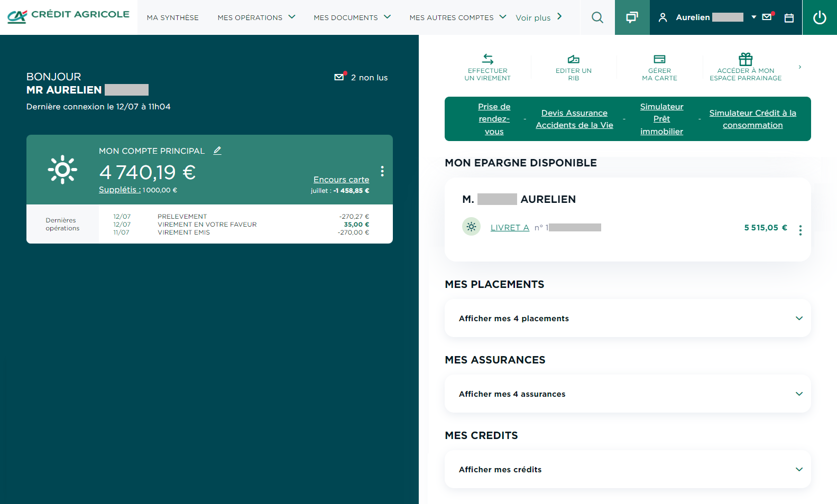Image resolution: width=837 pixels, height=504 pixels.
Task: Expand Afficher mes 4 assurances
Action: pyautogui.click(x=628, y=394)
